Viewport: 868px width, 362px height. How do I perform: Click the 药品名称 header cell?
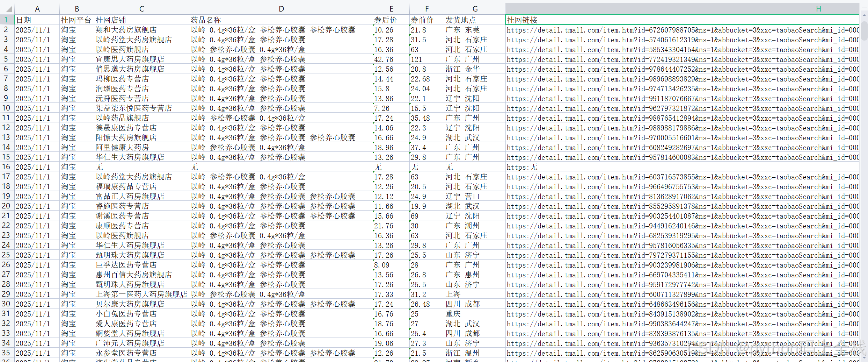pos(281,20)
